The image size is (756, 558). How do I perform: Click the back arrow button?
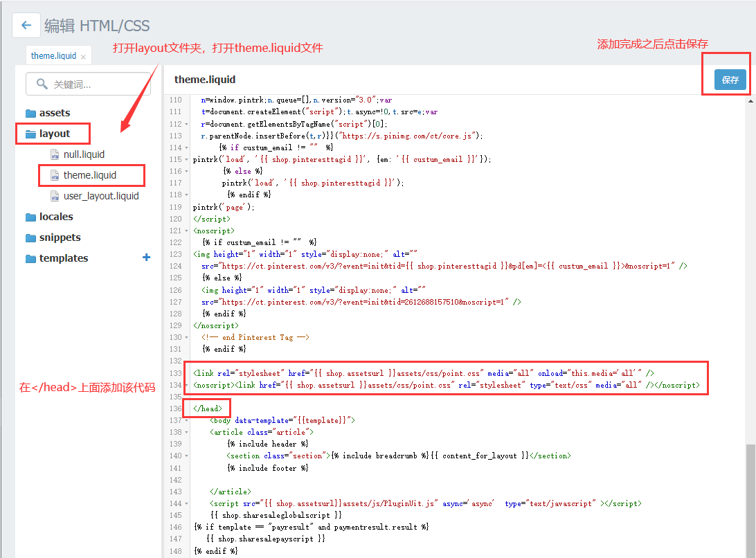click(x=26, y=25)
